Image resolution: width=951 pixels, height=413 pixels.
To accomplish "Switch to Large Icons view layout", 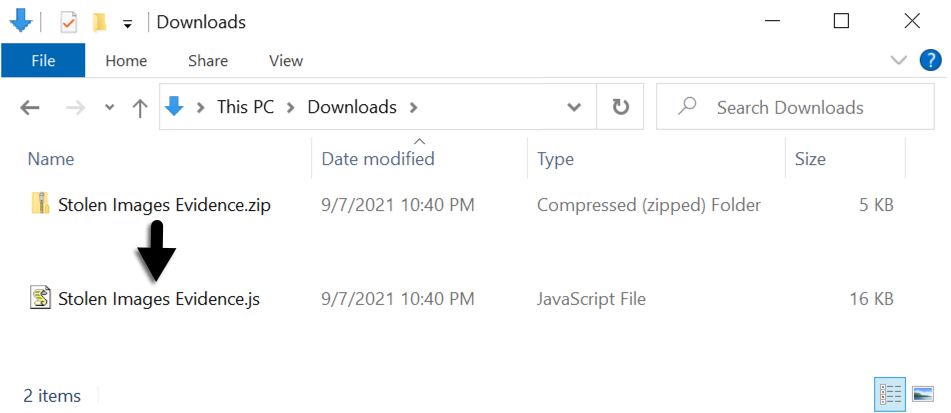I will [x=922, y=394].
